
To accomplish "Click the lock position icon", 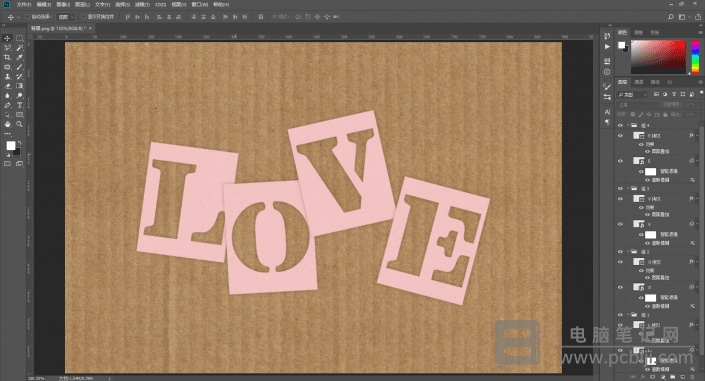I will (649, 115).
